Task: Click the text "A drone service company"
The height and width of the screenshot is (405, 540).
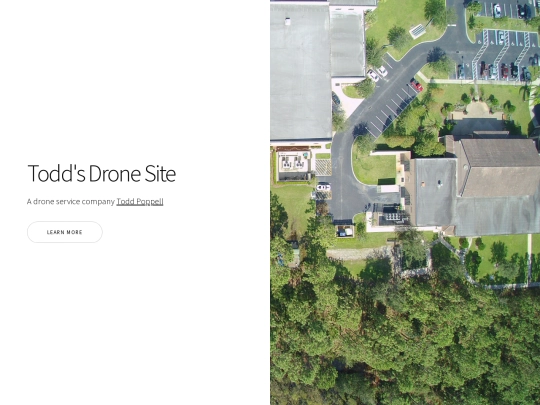Action: pos(71,201)
